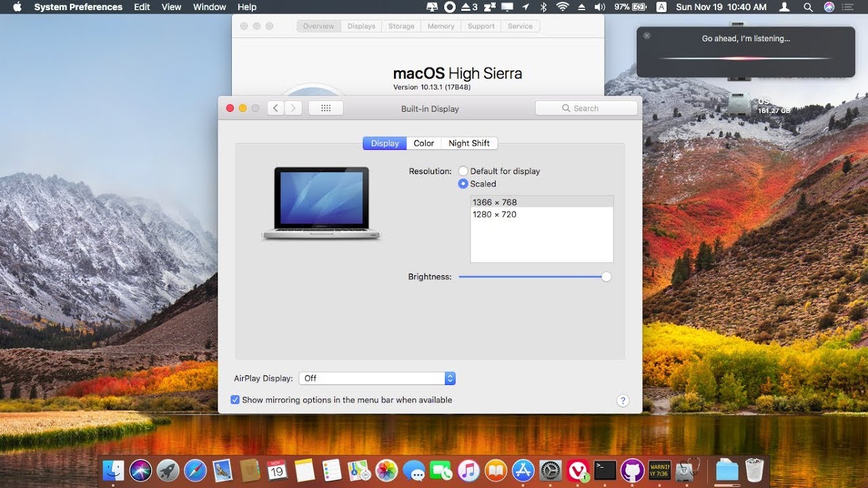Open iBooks orange icon in dock

[496, 470]
